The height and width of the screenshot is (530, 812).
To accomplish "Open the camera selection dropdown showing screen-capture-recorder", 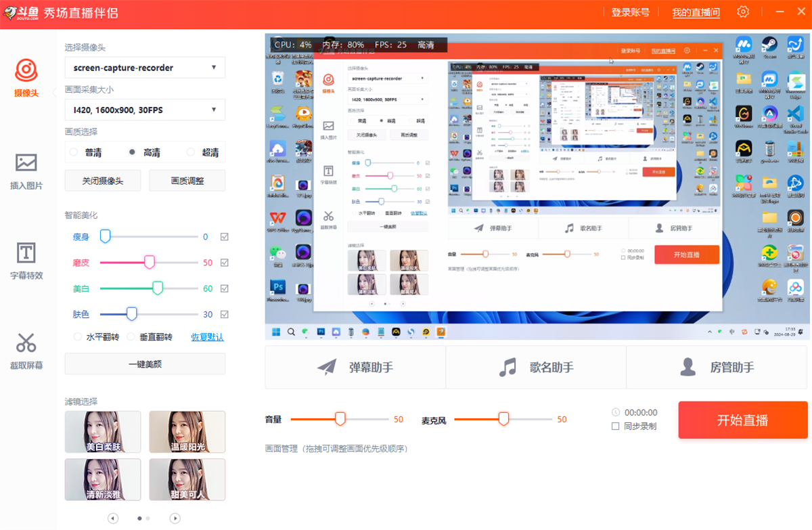I will 144,67.
